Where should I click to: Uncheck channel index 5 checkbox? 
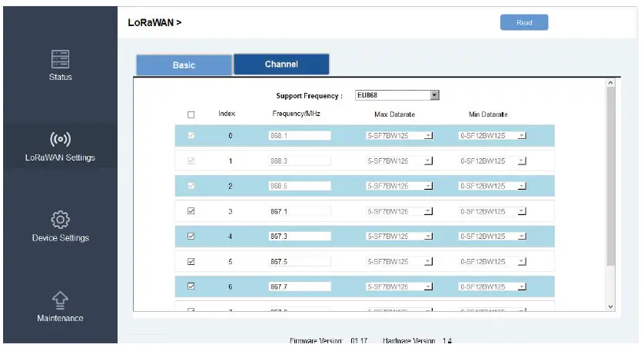[x=191, y=261]
